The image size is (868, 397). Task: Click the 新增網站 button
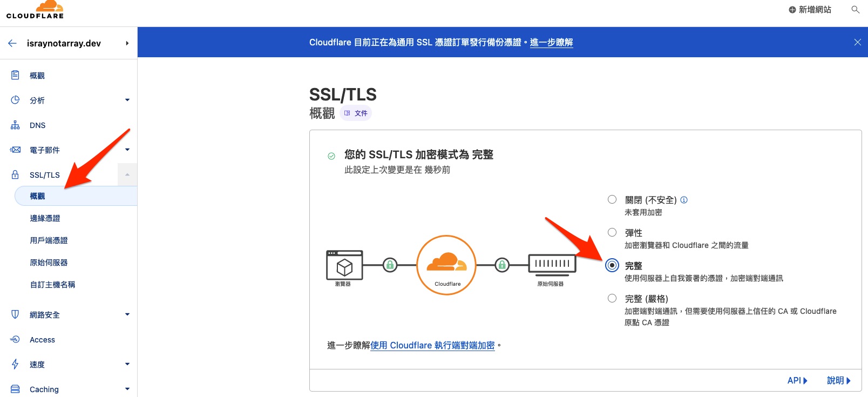(810, 10)
